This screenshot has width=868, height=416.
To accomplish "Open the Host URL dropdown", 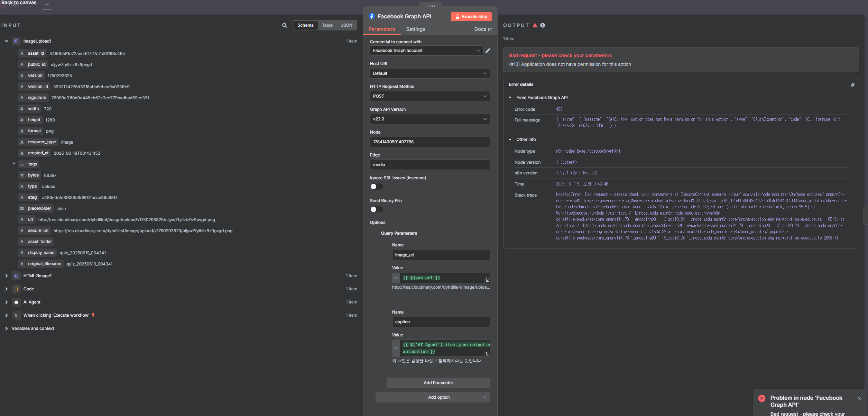I will 430,73.
